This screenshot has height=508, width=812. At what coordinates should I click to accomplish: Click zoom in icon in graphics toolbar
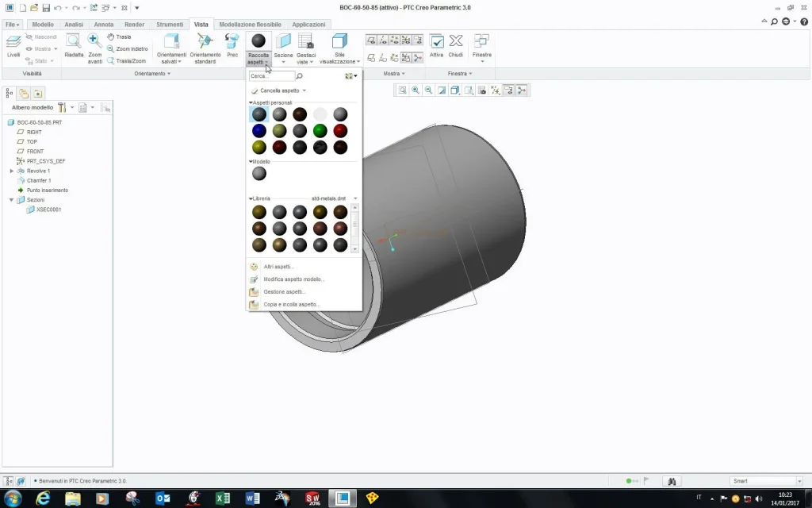[416, 90]
